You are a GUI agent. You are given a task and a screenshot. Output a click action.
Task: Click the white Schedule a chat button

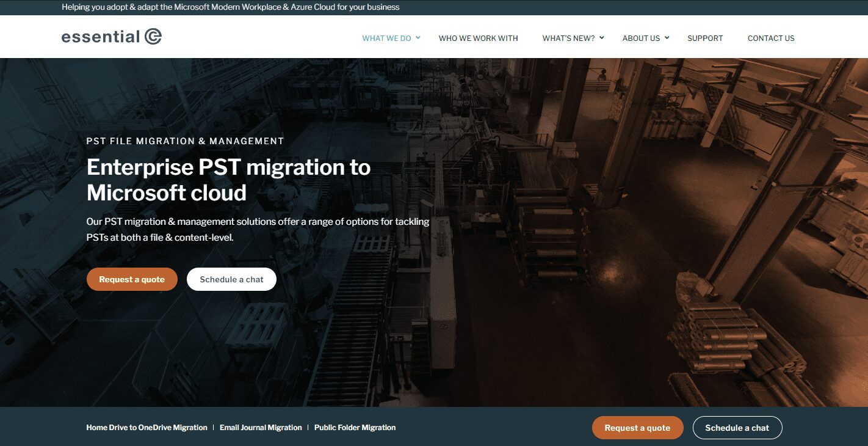tap(231, 279)
